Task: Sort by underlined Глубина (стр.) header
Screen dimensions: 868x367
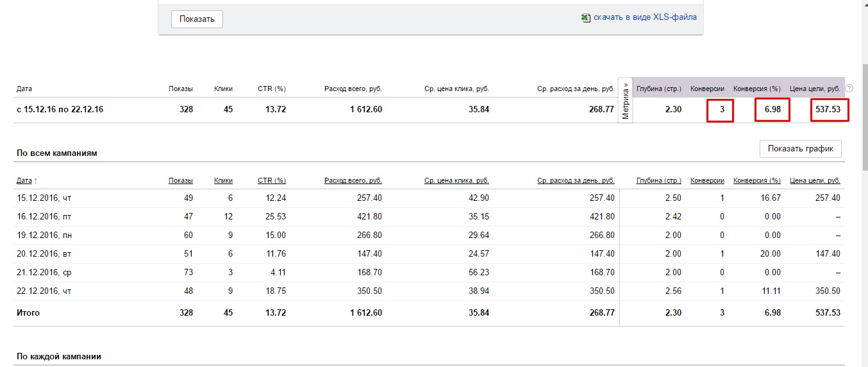Action: click(658, 181)
